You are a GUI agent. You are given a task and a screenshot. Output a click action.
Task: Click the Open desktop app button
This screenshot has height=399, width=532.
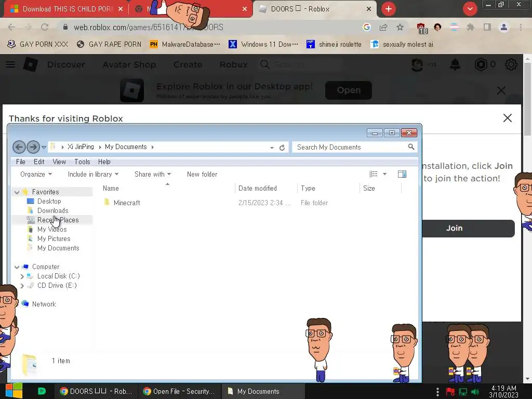pos(349,90)
